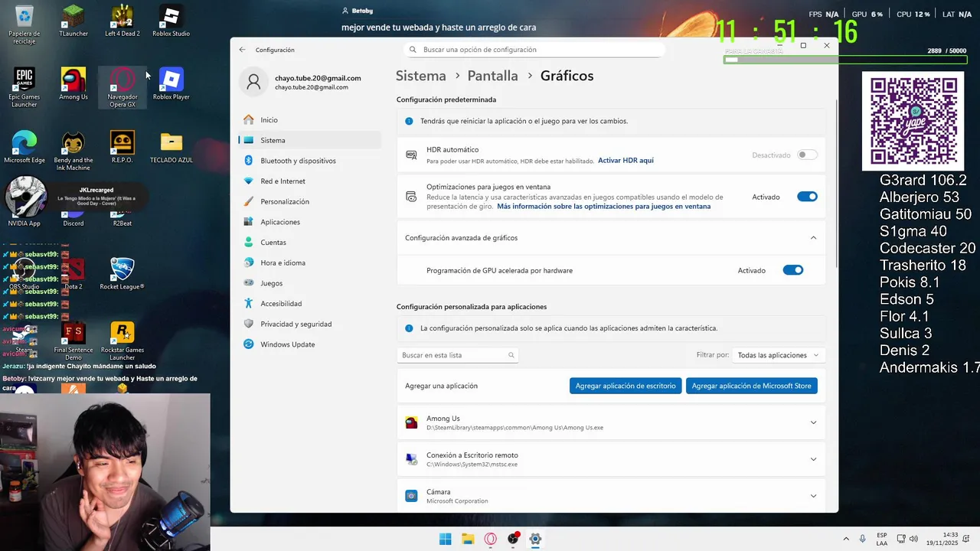Click Buscar en esta lista field

(458, 355)
